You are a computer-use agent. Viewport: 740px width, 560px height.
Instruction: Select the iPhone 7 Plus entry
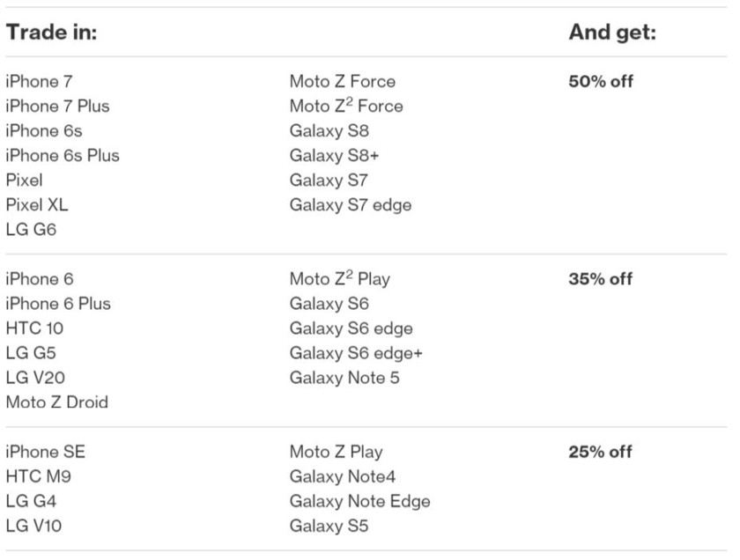point(57,107)
